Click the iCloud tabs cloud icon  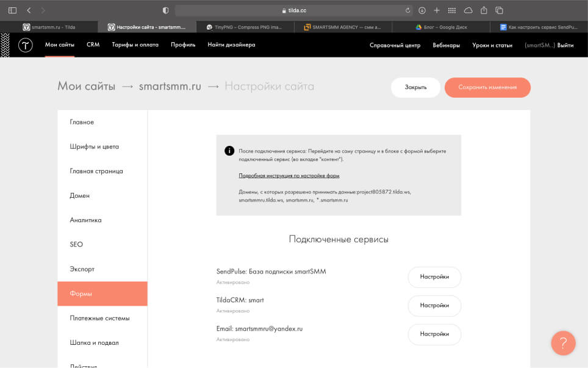coord(468,10)
